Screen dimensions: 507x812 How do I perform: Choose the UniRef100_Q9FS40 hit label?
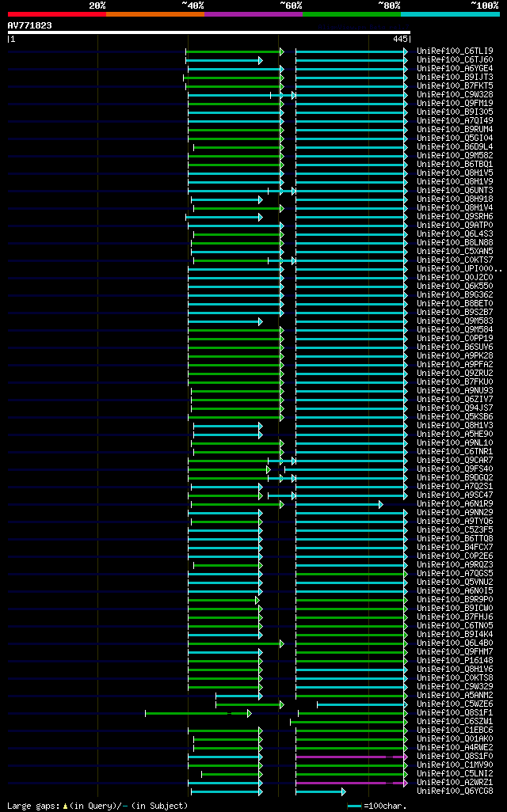click(456, 469)
